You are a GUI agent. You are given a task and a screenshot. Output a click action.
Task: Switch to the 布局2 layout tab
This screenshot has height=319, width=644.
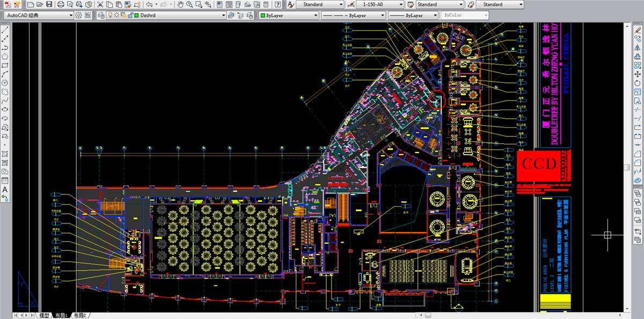point(79,315)
